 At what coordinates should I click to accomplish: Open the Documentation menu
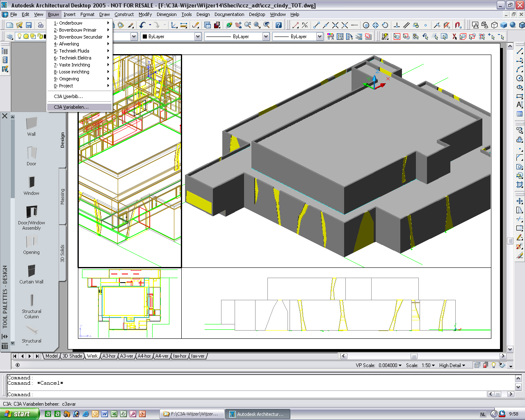coord(229,14)
